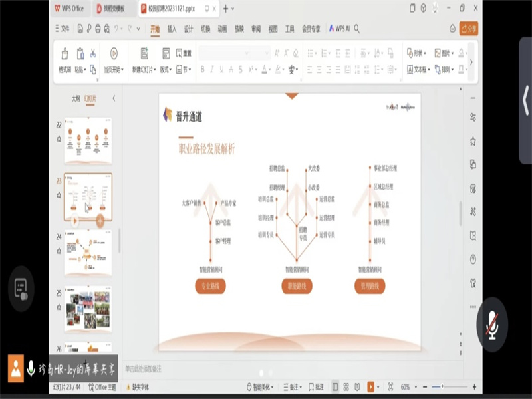Switch to the 大纲 outline tab
Image resolution: width=532 pixels, height=399 pixels.
tap(76, 98)
